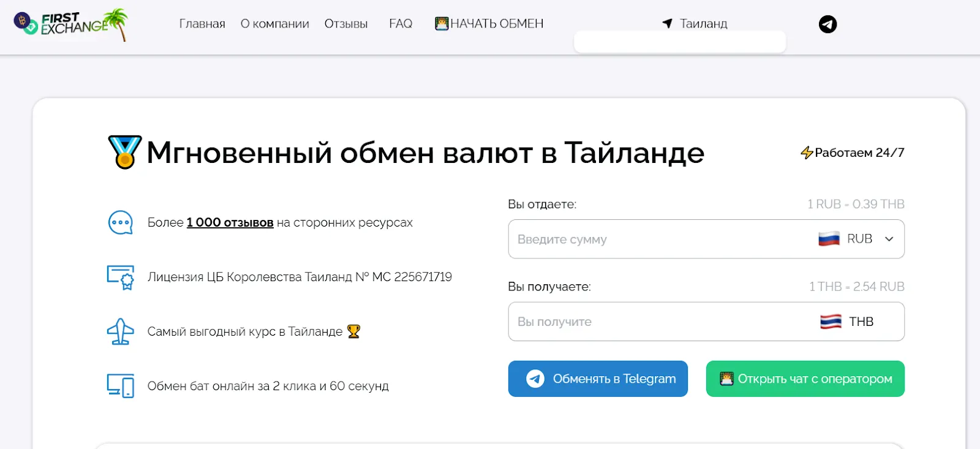The height and width of the screenshot is (449, 980).
Task: Click Самый выгодный курс в Тайланде text
Action: (245, 331)
